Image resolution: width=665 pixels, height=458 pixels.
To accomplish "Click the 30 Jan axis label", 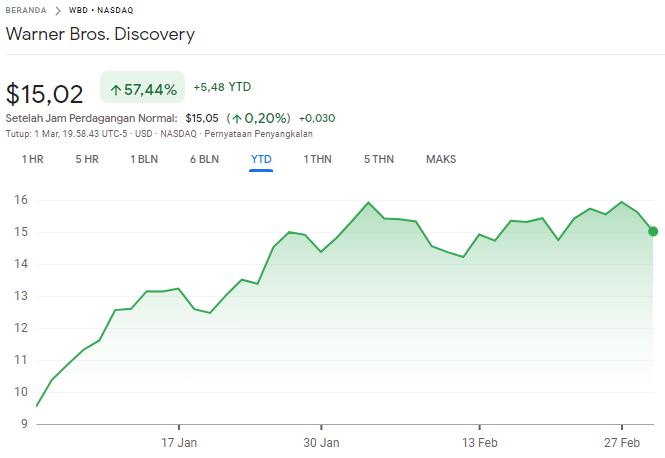I will (x=321, y=443).
